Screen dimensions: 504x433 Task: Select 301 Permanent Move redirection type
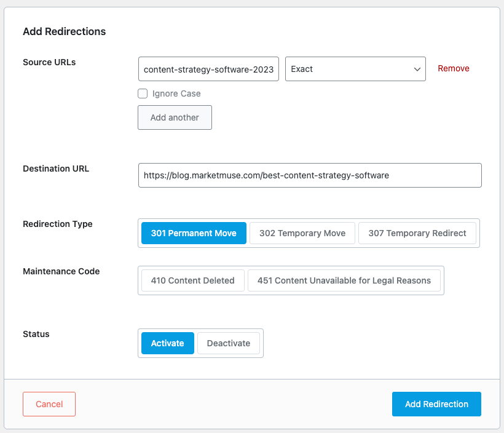[x=194, y=233]
